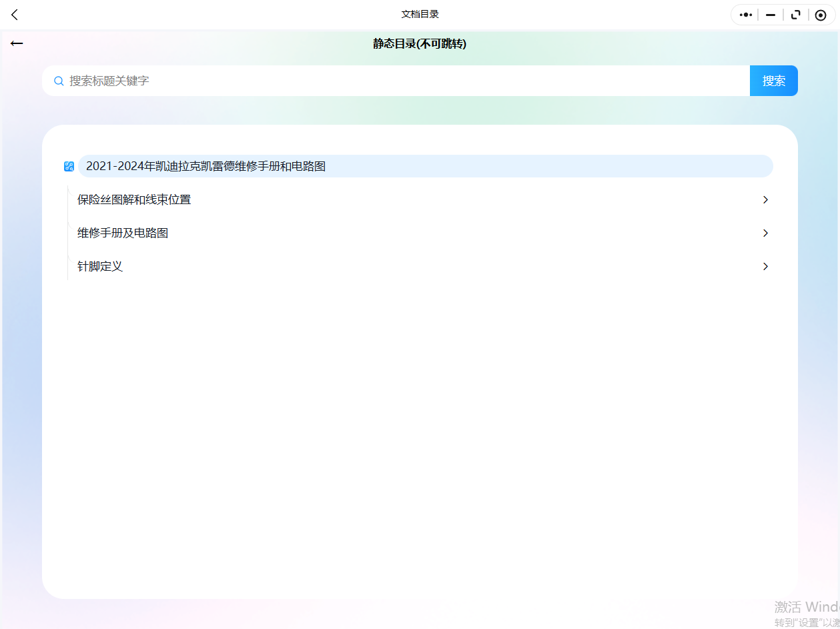Click the magnifier icon in the search box

(59, 81)
